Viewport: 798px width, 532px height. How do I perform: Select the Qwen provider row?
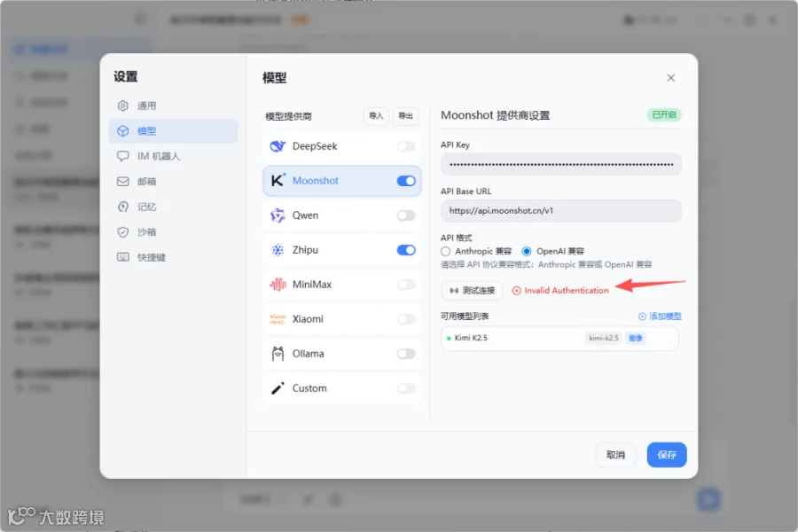(x=342, y=215)
